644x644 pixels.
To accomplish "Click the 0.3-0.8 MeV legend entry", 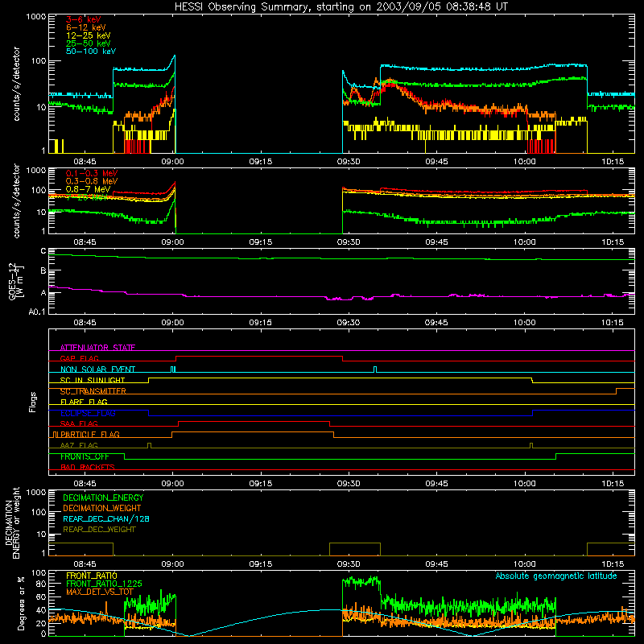I will coord(92,181).
